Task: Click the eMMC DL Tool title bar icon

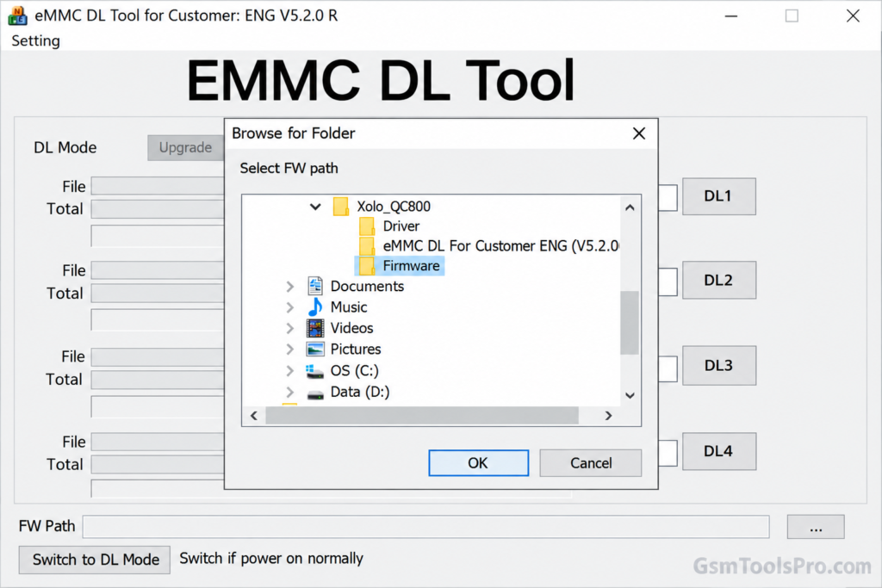Action: point(17,15)
